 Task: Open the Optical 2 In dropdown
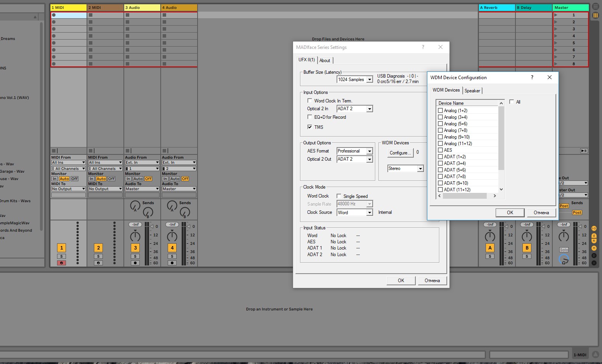tap(355, 109)
